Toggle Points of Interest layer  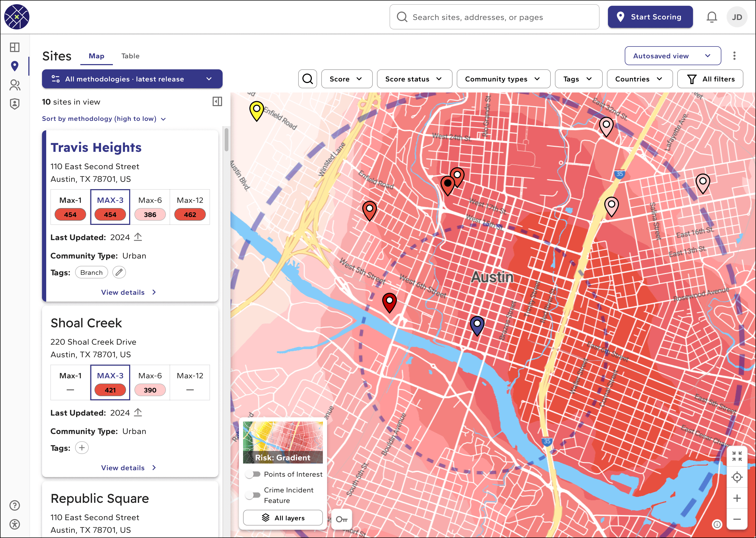click(x=253, y=474)
